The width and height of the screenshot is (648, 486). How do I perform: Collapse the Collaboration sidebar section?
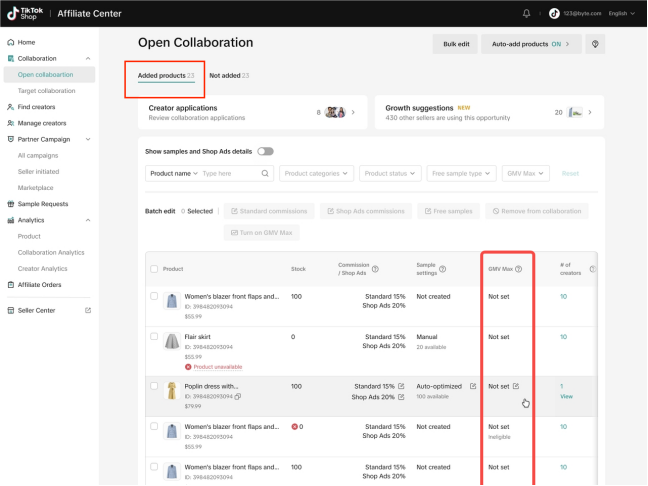pos(88,59)
